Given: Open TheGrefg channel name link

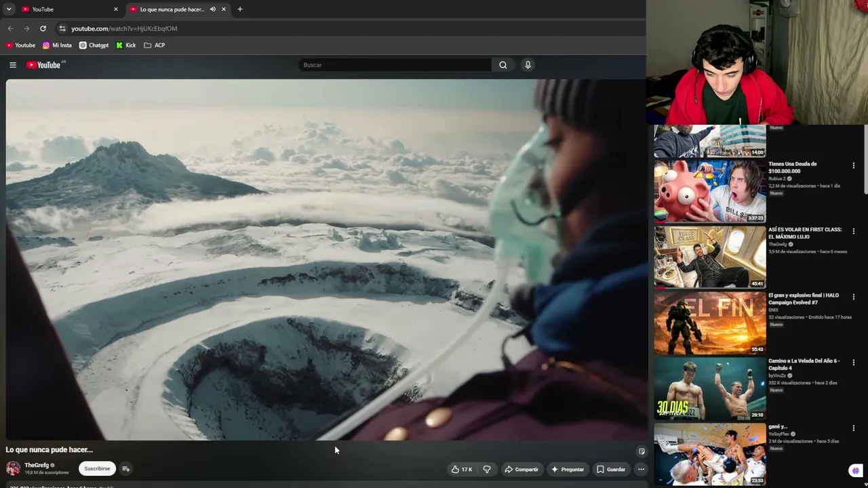Looking at the screenshot, I should (x=37, y=466).
